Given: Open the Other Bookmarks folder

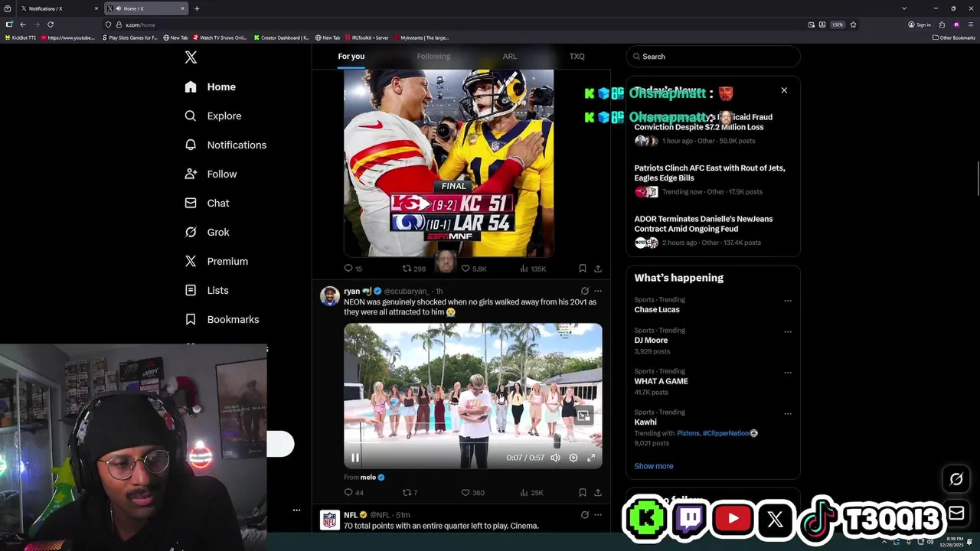Looking at the screenshot, I should click(x=953, y=37).
